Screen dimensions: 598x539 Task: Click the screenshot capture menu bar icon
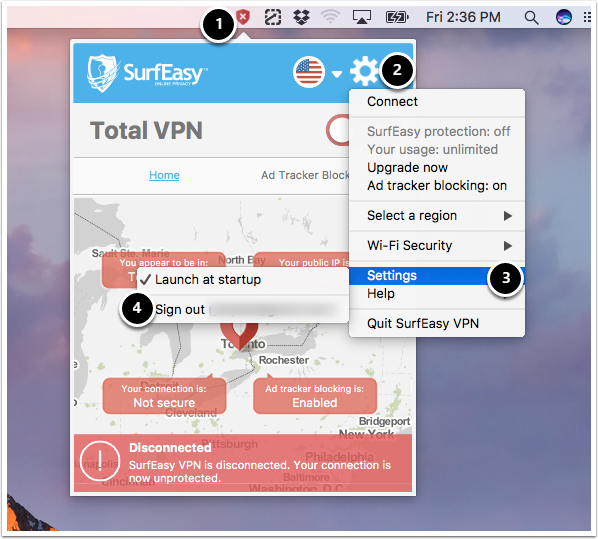pos(273,17)
